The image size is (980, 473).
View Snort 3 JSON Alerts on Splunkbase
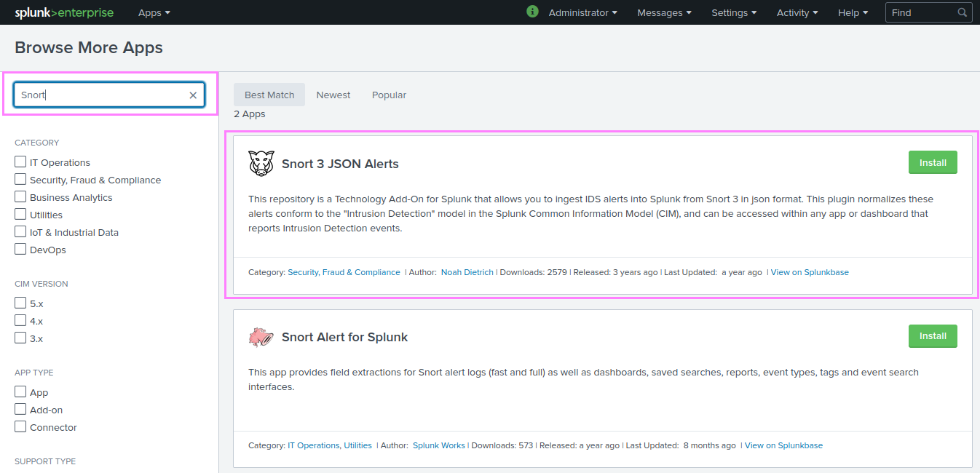(810, 272)
